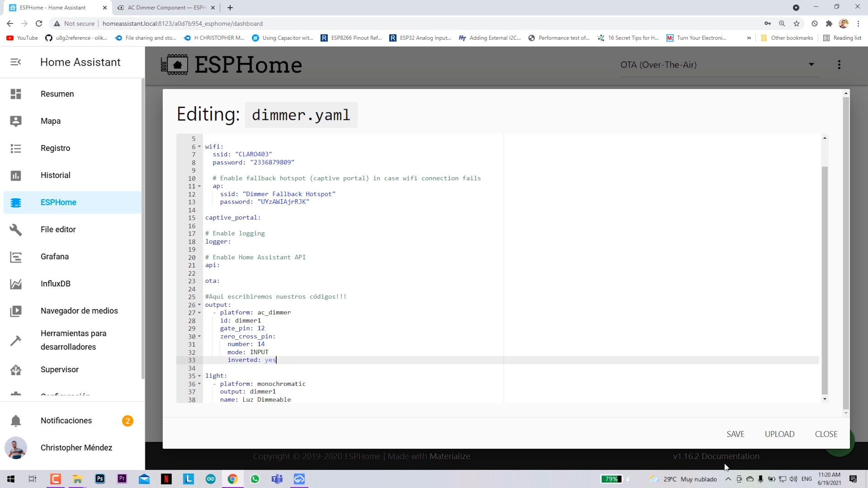Open the Resumen dashboard
The height and width of the screenshot is (488, 868).
(72, 94)
